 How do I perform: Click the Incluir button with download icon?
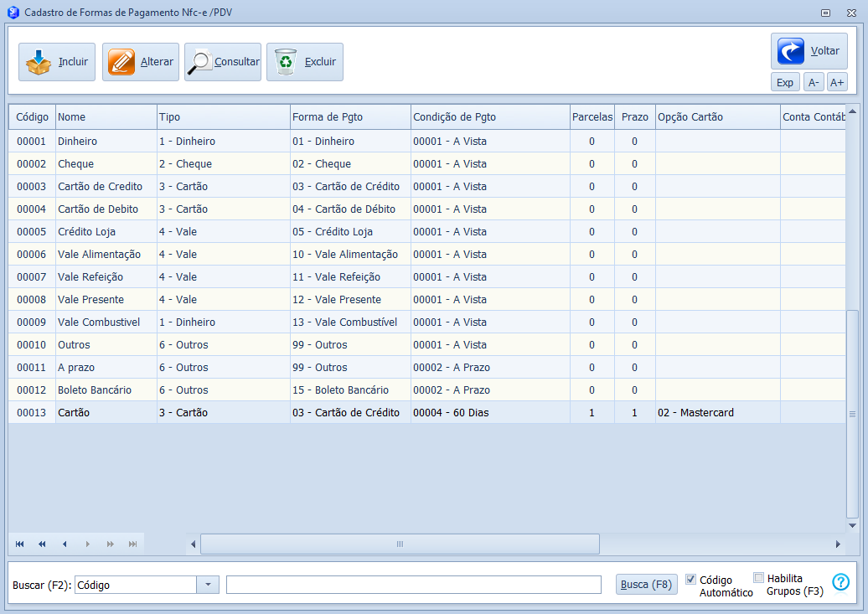57,62
